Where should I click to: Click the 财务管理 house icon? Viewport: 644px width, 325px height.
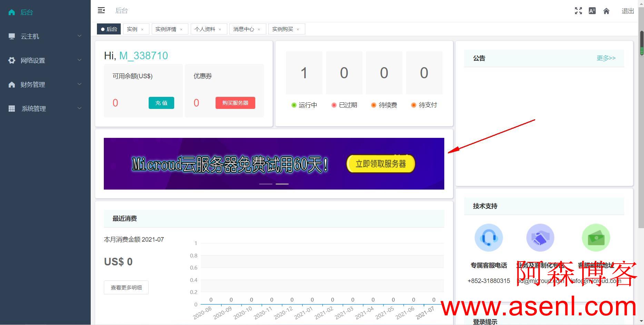(12, 84)
